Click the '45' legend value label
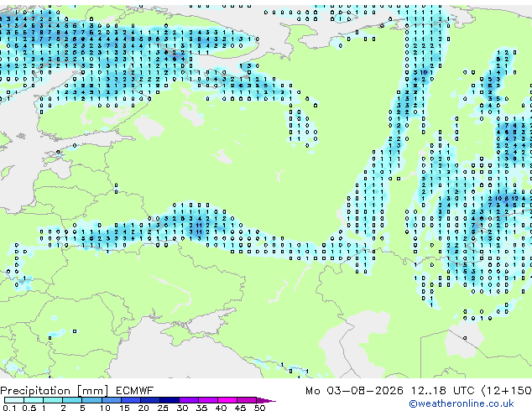Viewport: 532px width, 411px height. pos(240,408)
